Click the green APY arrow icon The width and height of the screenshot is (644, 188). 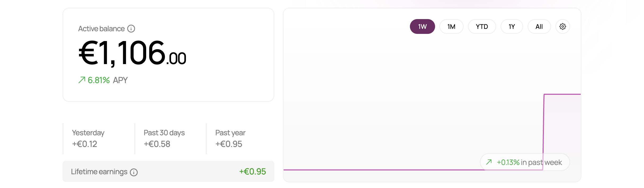(x=82, y=80)
